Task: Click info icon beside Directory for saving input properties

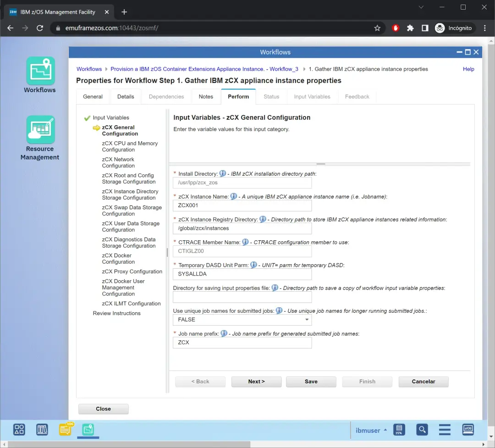Action: tap(275, 288)
